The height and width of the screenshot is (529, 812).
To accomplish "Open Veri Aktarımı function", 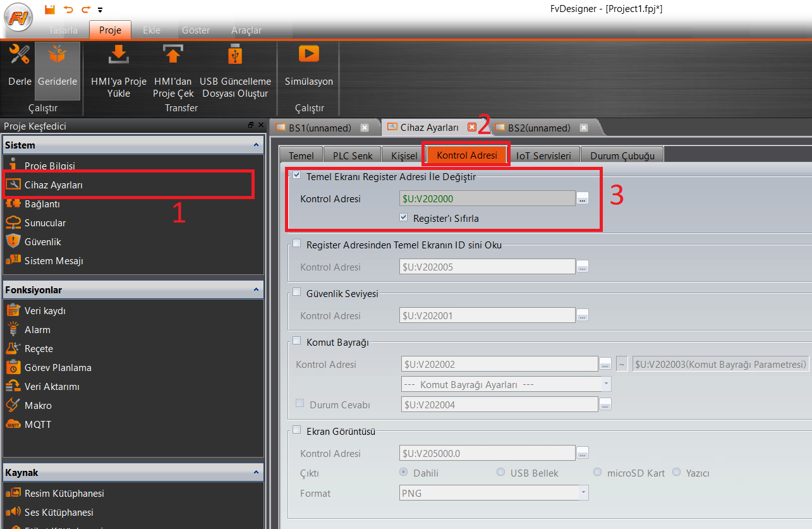I will (x=52, y=386).
